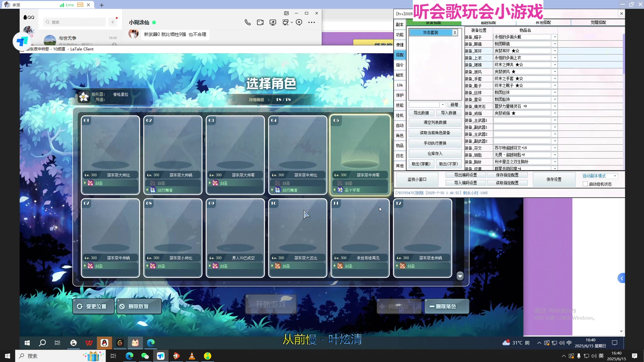Click the QQ add contact plus button

112,22
